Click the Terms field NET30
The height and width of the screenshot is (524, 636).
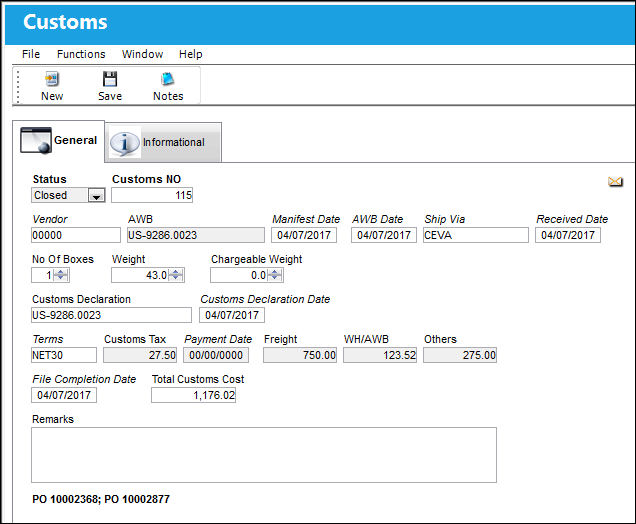pyautogui.click(x=64, y=355)
